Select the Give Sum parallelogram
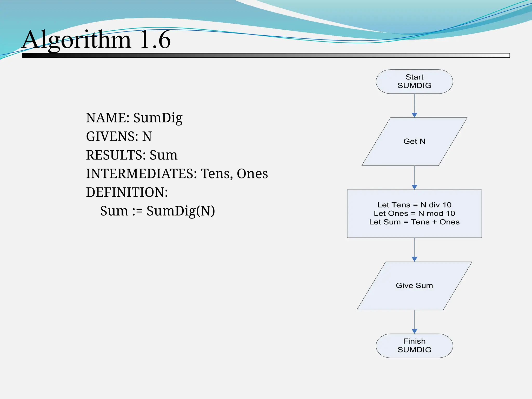532x399 pixels. pyautogui.click(x=414, y=285)
